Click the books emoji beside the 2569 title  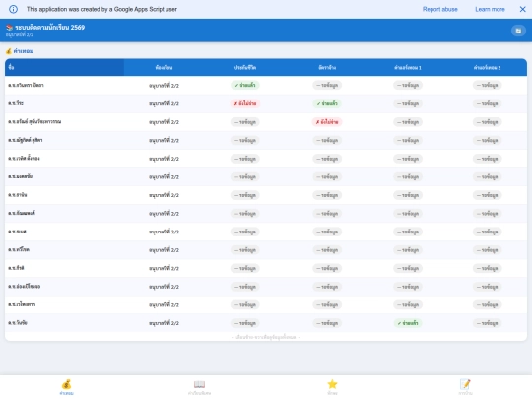tap(9, 28)
